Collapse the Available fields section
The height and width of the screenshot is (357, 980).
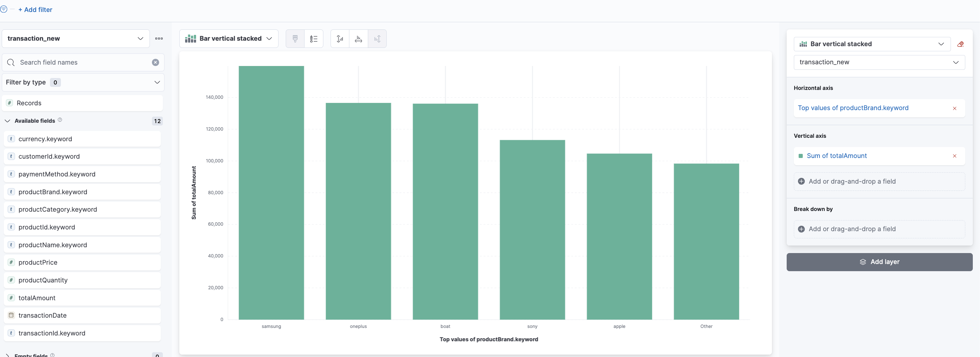click(x=7, y=121)
